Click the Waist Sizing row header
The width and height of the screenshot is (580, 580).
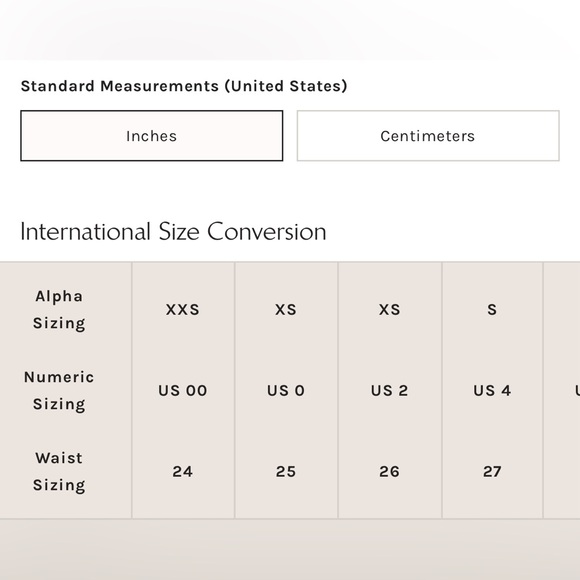(59, 472)
